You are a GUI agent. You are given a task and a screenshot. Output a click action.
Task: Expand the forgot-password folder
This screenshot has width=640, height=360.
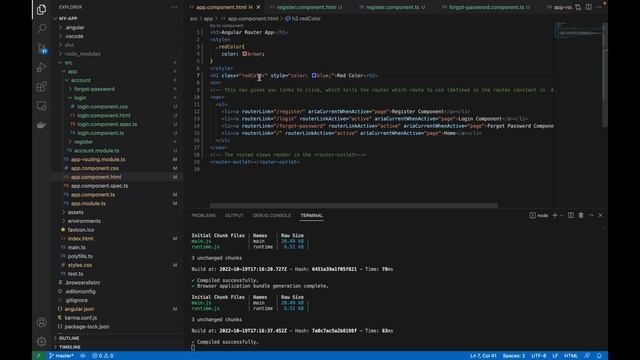coord(94,89)
